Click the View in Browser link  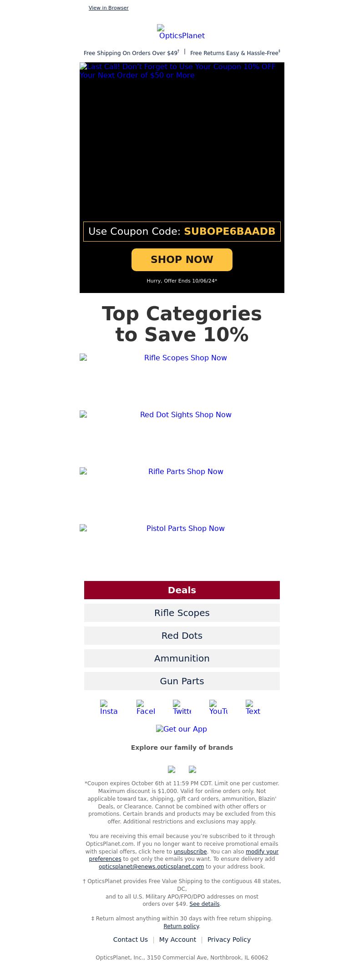coord(109,8)
